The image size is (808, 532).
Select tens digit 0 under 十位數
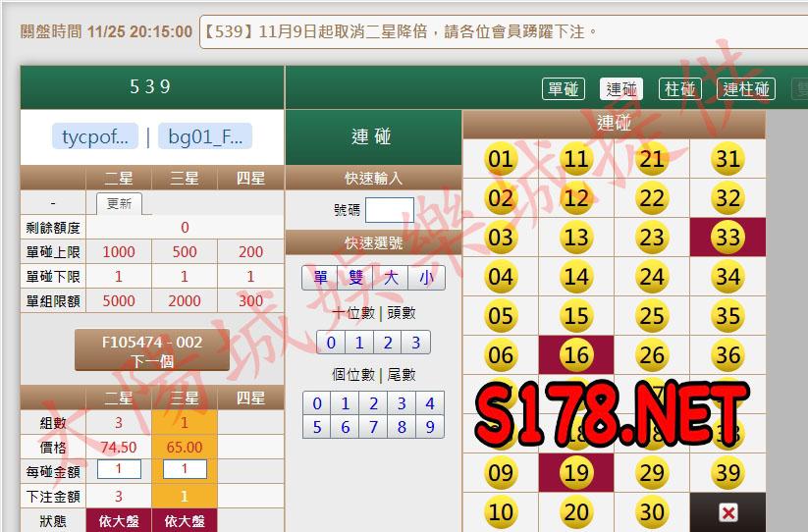click(331, 342)
